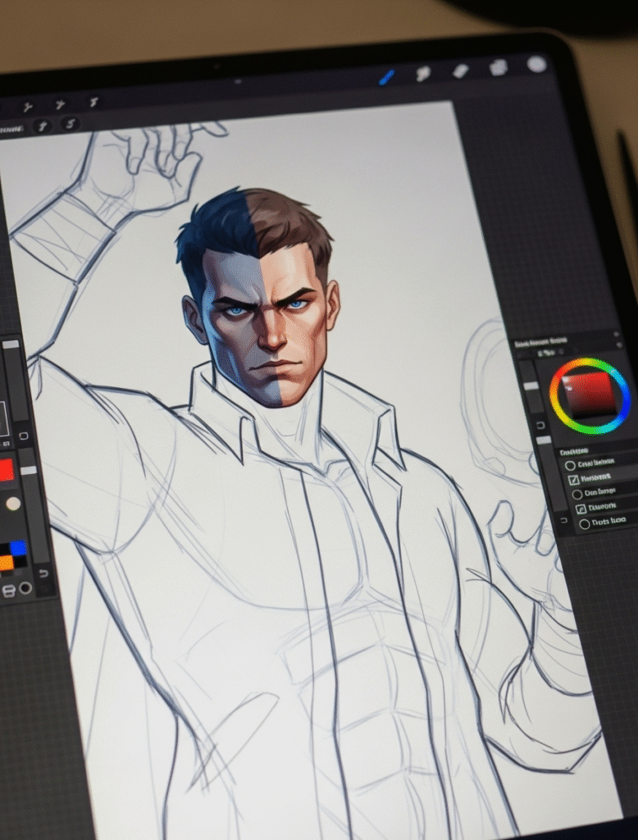
Task: Click the lower slider handle in right panel
Action: 544,440
